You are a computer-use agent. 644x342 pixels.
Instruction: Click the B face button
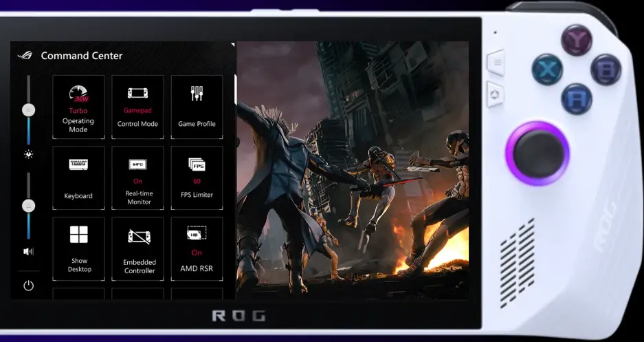[606, 70]
